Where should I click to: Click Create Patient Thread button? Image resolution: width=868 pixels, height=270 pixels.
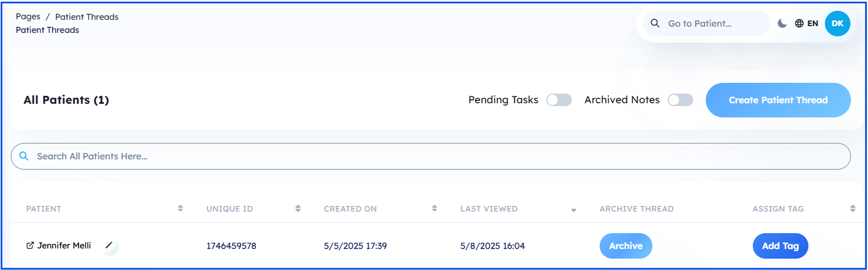point(778,100)
